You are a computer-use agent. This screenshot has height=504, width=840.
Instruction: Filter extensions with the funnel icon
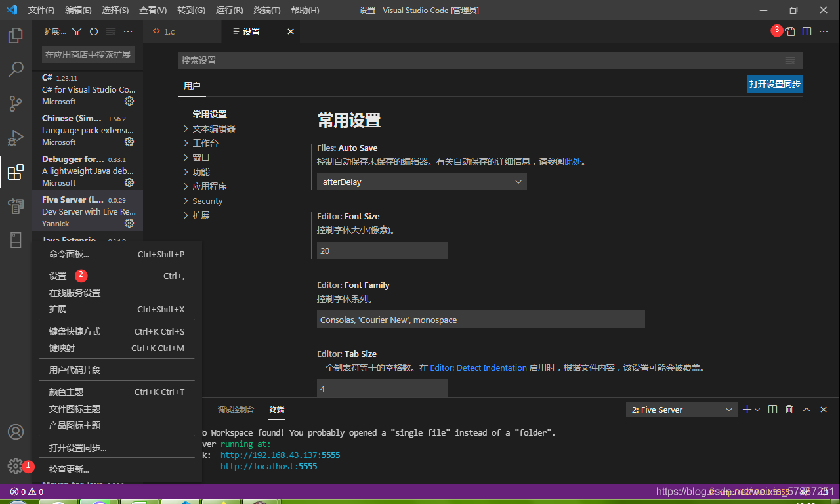coord(77,31)
